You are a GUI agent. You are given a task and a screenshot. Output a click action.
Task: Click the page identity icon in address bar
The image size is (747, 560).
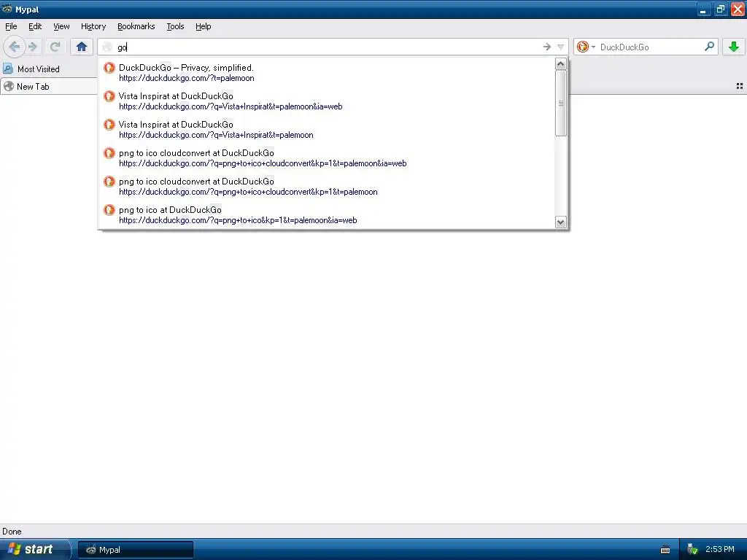[x=108, y=47]
